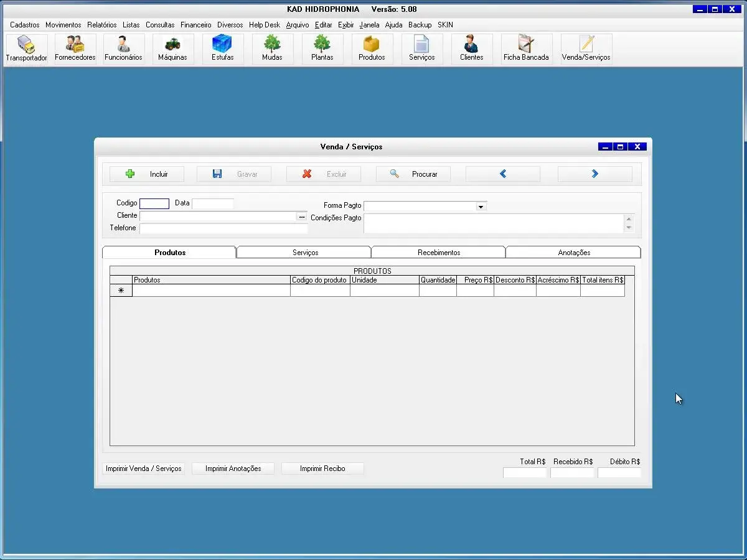Click the Mudas plant icon
The image size is (747, 560).
(x=272, y=49)
